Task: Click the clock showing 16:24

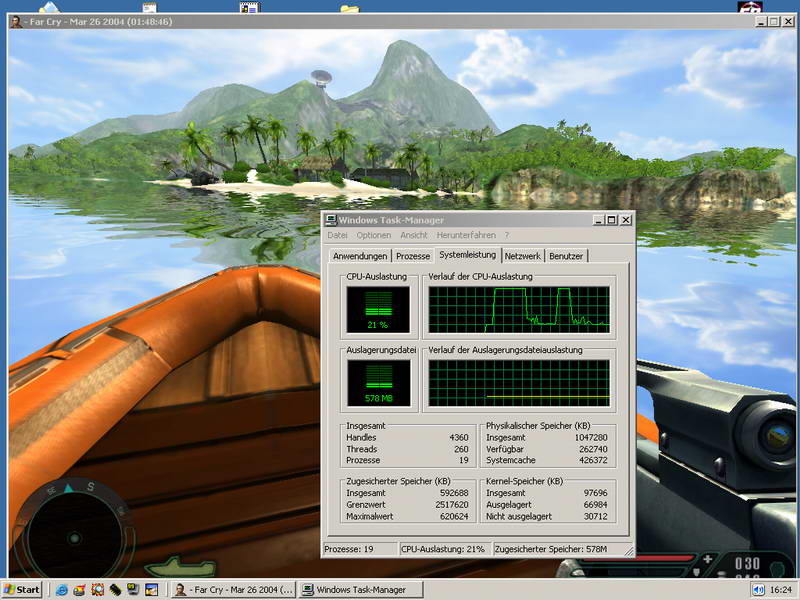Action: pyautogui.click(x=781, y=590)
